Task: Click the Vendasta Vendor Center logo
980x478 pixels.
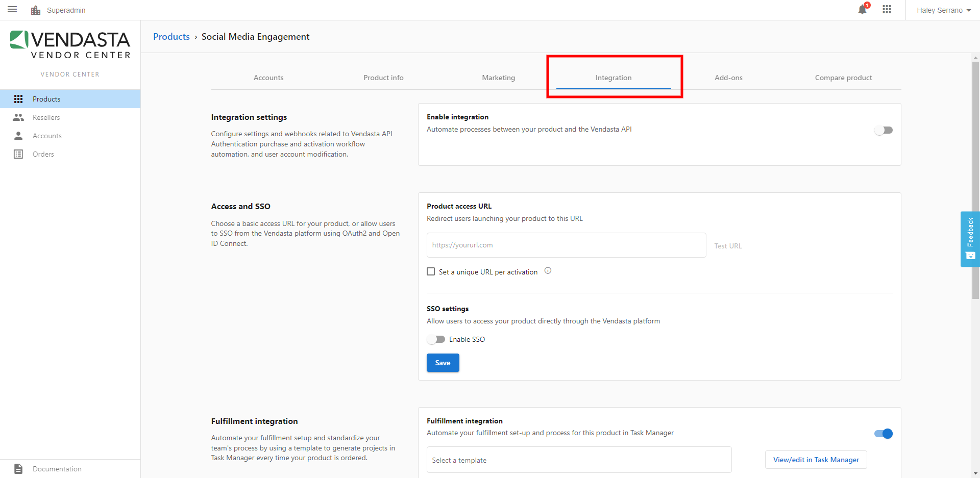Action: coord(70,45)
